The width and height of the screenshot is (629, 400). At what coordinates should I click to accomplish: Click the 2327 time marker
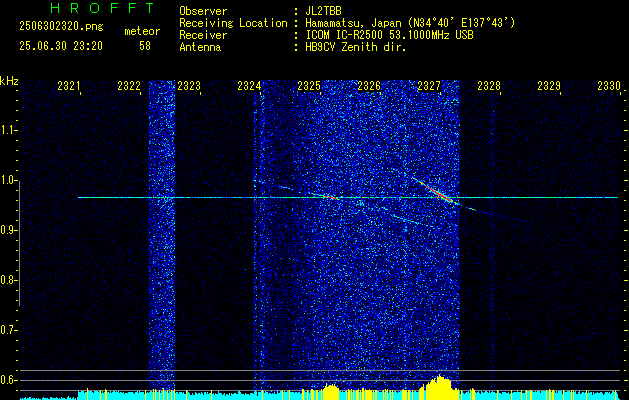tap(429, 85)
